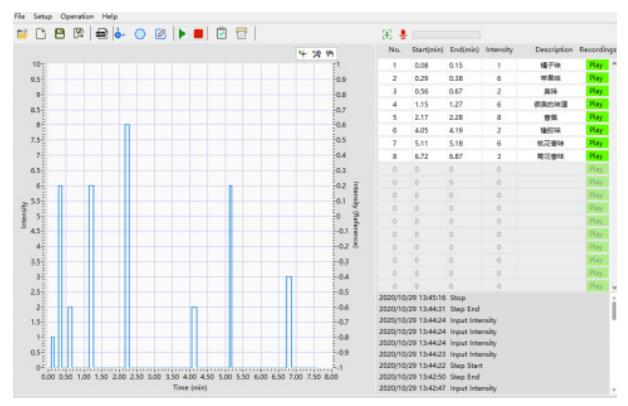Play the recording for row No. 7
This screenshot has width=628, height=406.
click(596, 143)
